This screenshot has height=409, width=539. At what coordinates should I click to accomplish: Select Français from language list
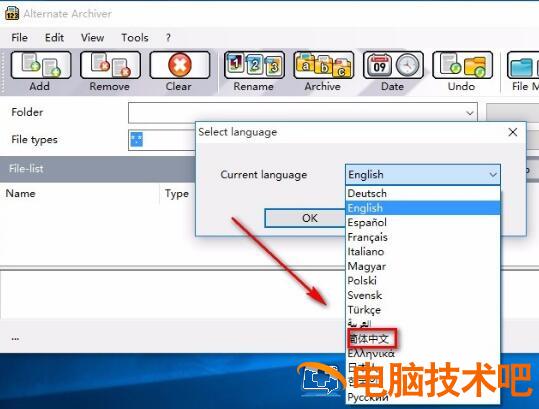pos(423,237)
